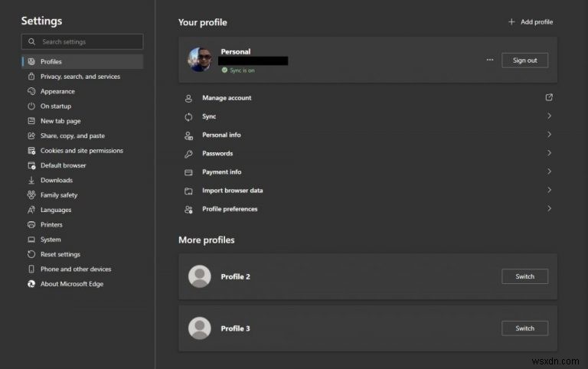The width and height of the screenshot is (588, 369).
Task: Click the Sync arrows icon
Action: (188, 116)
